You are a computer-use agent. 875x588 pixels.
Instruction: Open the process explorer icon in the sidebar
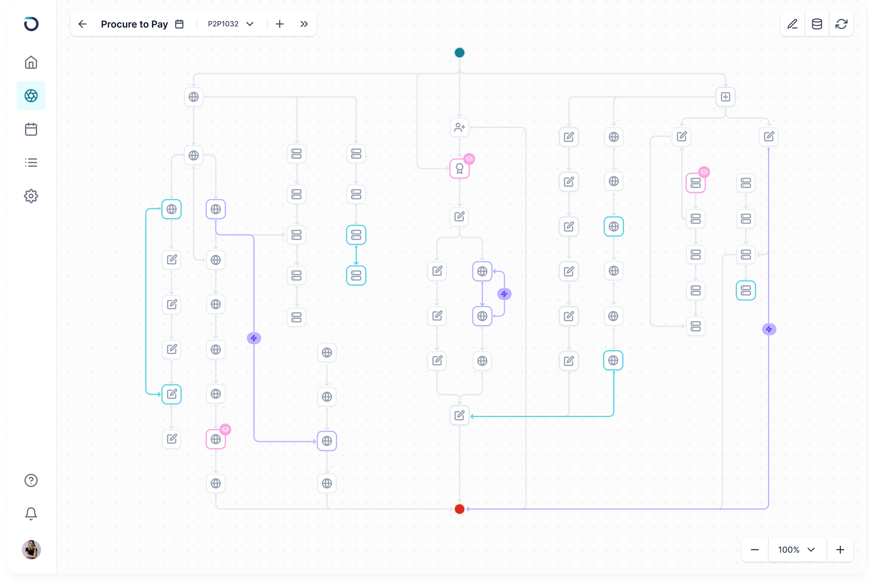pos(31,96)
